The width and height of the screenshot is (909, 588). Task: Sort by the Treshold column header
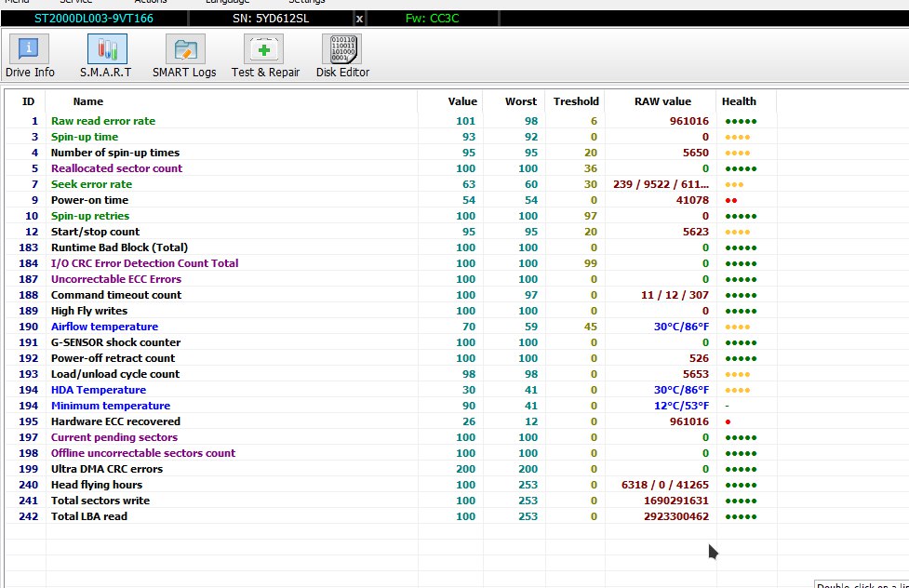pyautogui.click(x=576, y=101)
